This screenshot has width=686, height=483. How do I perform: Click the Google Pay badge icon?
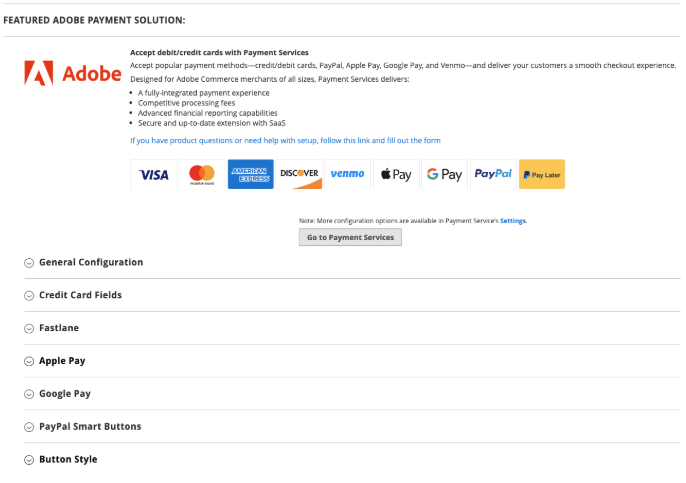tap(444, 174)
